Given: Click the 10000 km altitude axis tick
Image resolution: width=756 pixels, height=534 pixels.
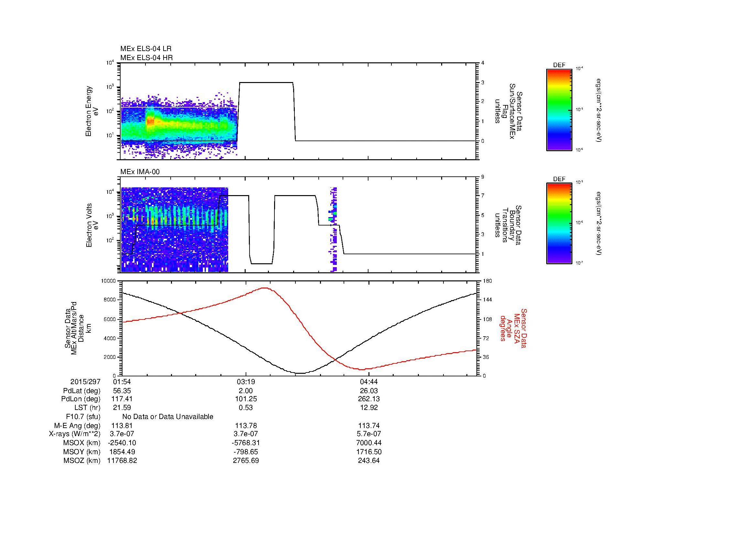Looking at the screenshot, I should pyautogui.click(x=108, y=281).
